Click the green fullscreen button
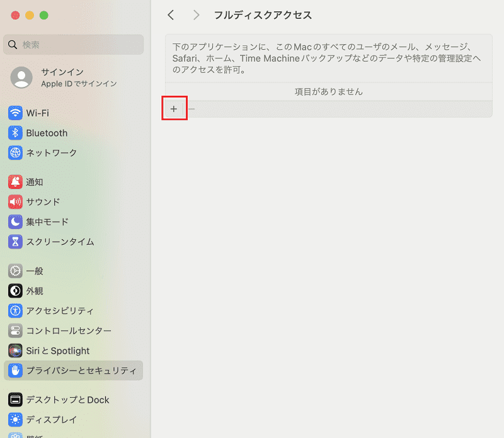 (x=44, y=15)
